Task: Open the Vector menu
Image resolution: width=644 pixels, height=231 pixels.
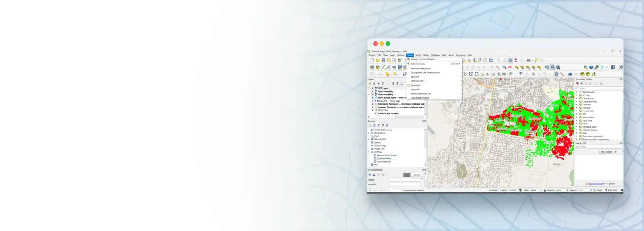Action: tap(418, 55)
